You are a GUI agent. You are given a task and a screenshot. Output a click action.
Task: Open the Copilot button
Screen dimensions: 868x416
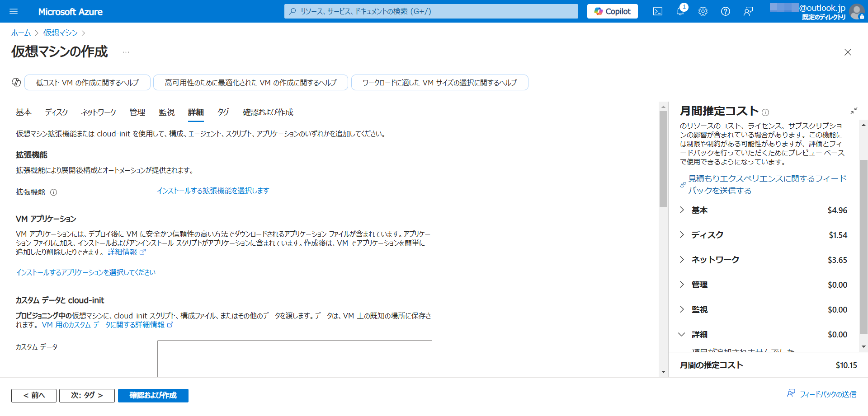point(612,11)
